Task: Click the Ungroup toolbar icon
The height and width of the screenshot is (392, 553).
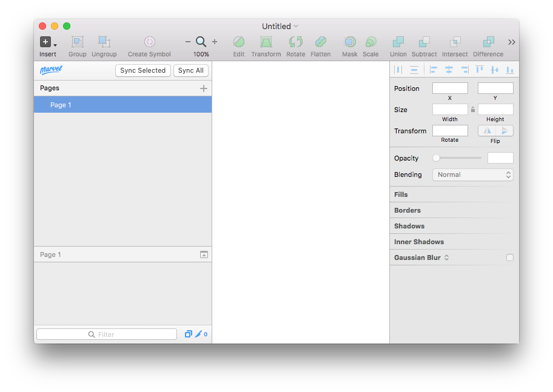Action: (x=104, y=42)
